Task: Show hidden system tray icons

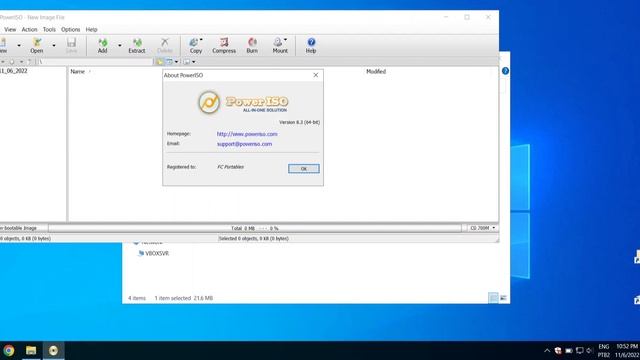Action: pos(547,351)
